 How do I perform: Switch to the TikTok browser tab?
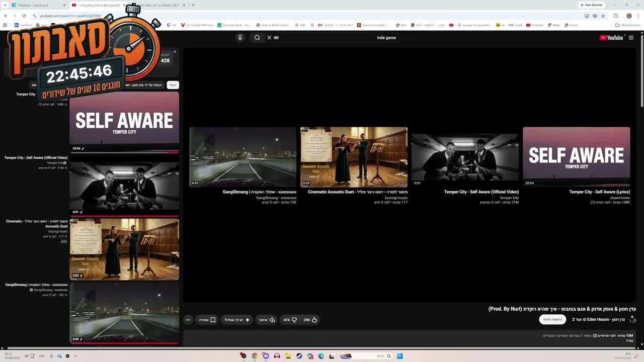point(160,5)
